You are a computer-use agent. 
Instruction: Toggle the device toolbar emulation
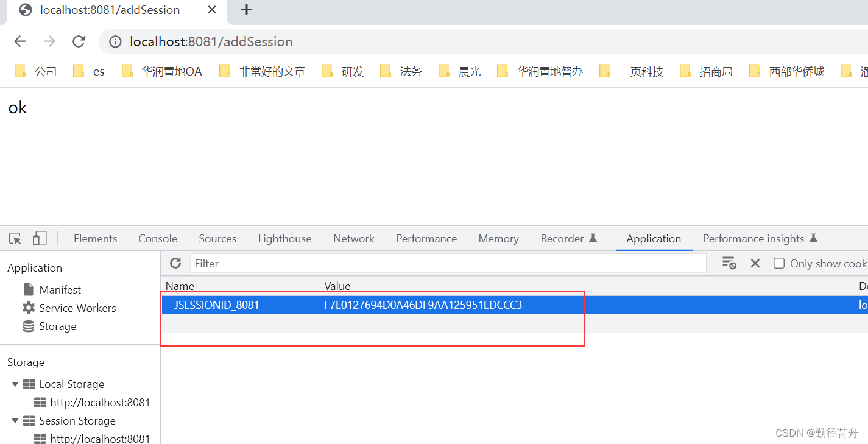40,239
